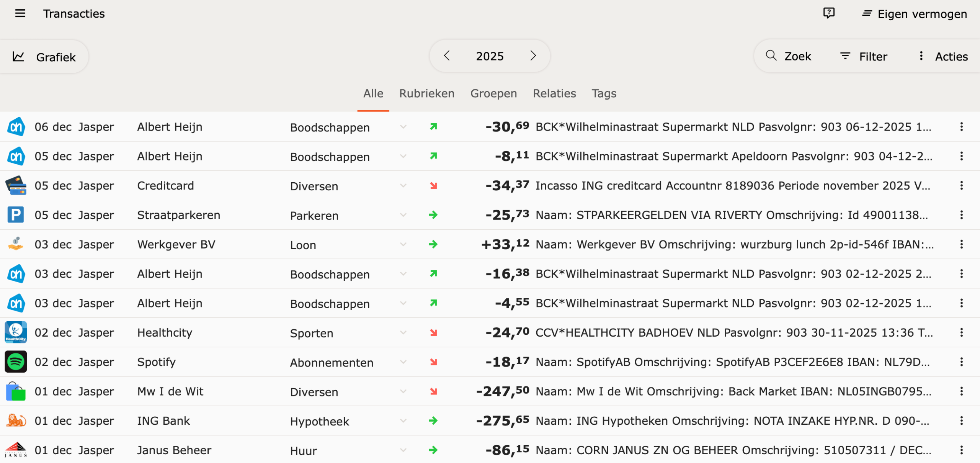Open more options for Janus Beheer transaction
The image size is (980, 463).
[961, 450]
